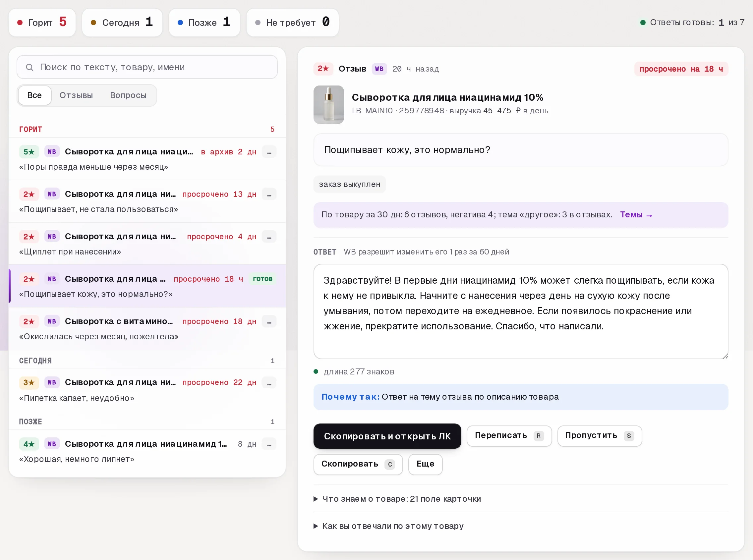The width and height of the screenshot is (753, 560).
Task: Filter by «Позже» status chip
Action: click(204, 23)
